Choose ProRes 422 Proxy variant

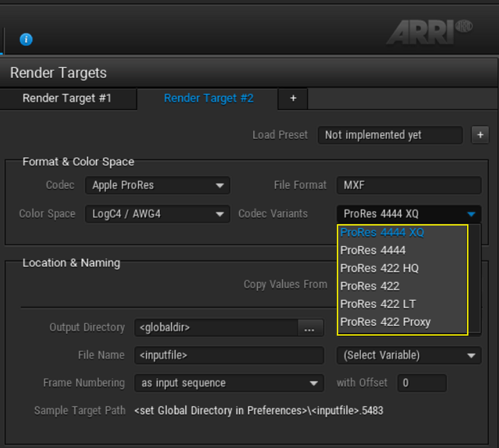(x=403, y=322)
